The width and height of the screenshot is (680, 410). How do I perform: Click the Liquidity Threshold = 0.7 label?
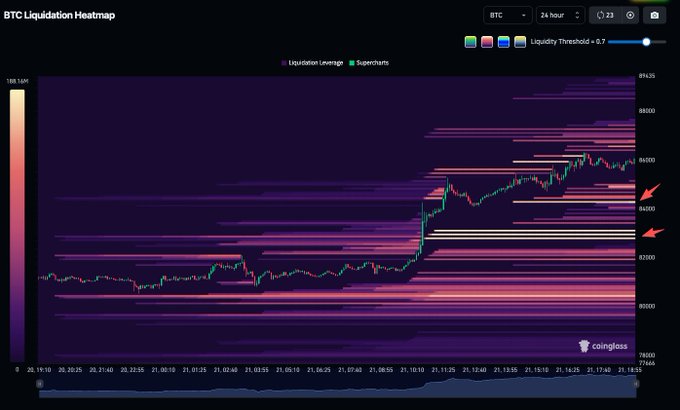tap(568, 42)
